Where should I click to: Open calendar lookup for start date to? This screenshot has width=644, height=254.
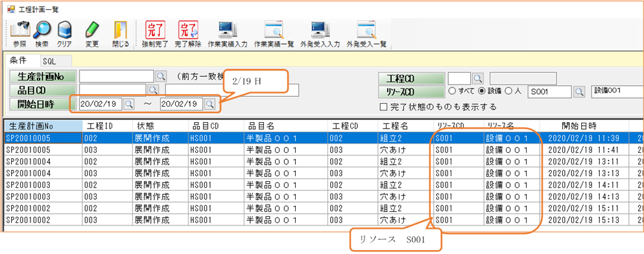pos(209,104)
